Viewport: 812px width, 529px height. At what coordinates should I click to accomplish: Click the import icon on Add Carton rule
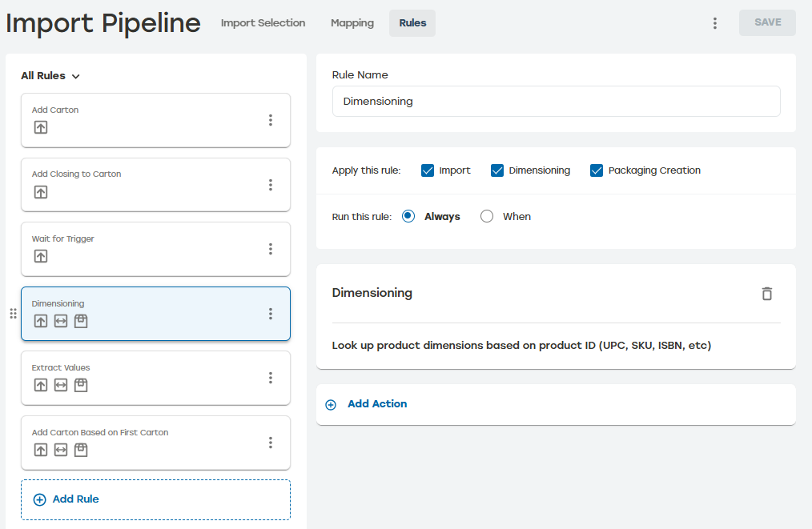pos(41,127)
